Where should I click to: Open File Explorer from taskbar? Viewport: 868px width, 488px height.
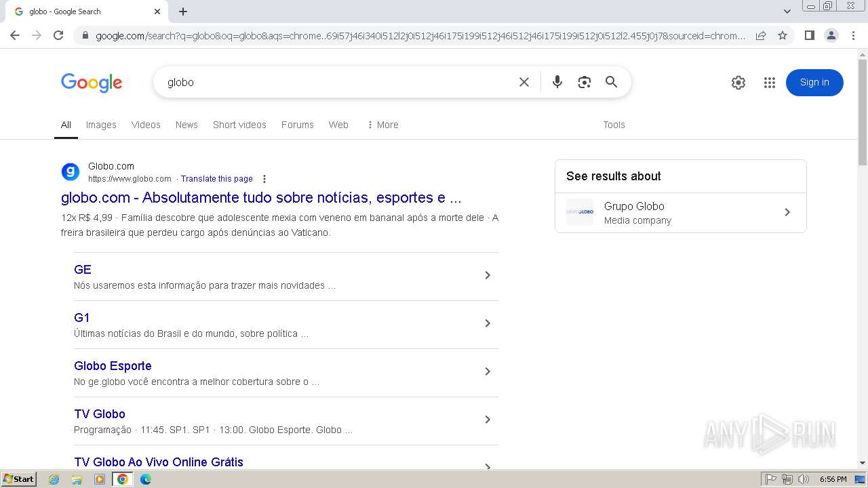[77, 479]
